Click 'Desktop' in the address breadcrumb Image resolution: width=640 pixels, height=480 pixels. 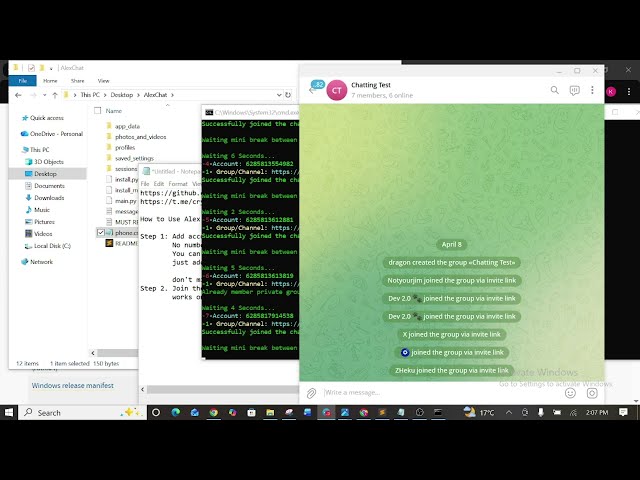122,95
